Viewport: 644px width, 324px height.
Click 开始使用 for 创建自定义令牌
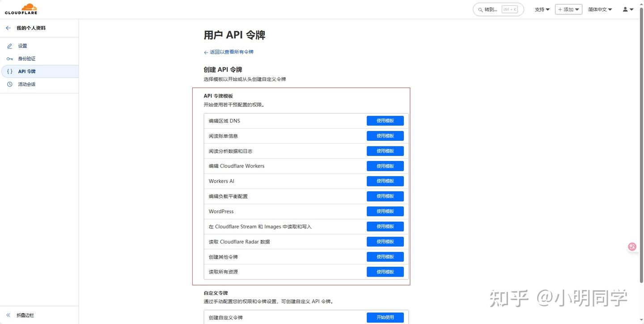(385, 317)
